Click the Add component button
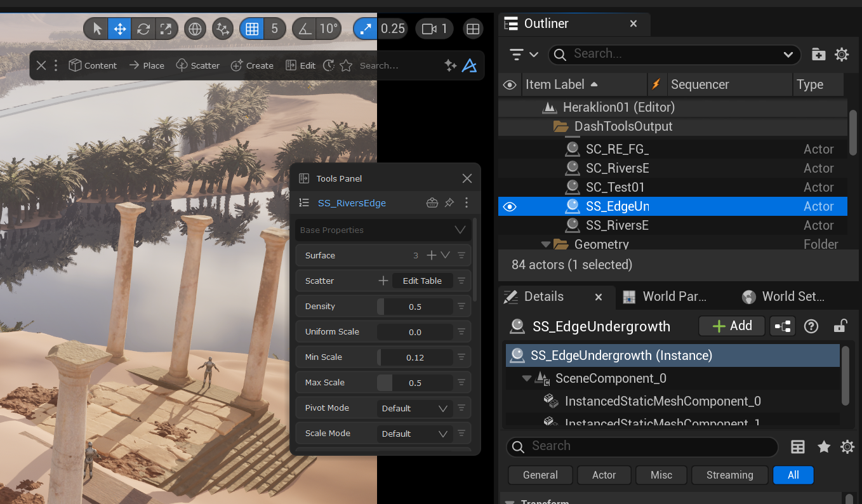The image size is (862, 504). coord(731,326)
